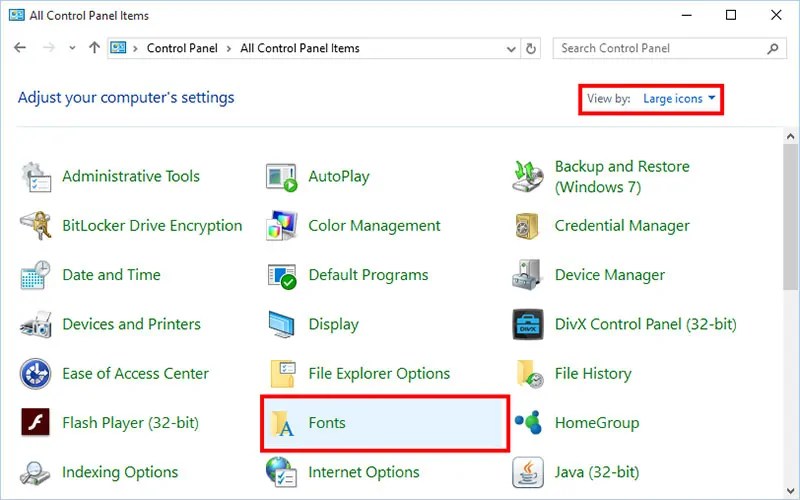Open the View by Large icons dropdown
The image size is (800, 500).
click(x=679, y=98)
